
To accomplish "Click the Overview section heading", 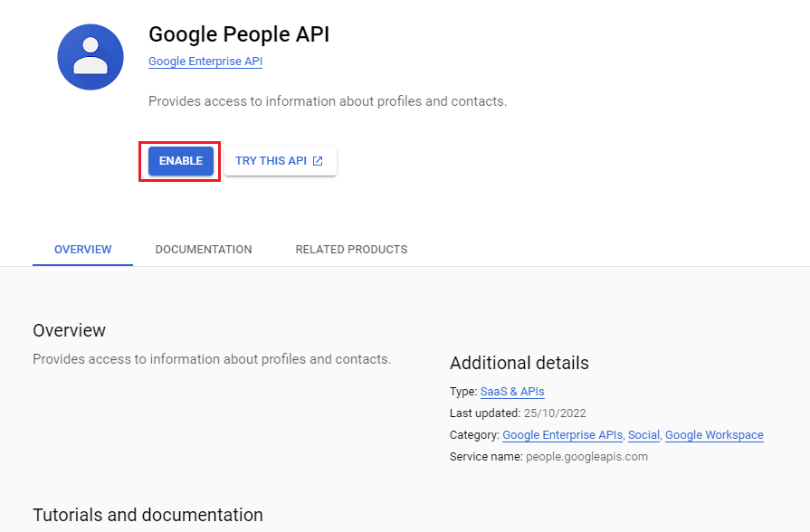I will coord(69,330).
